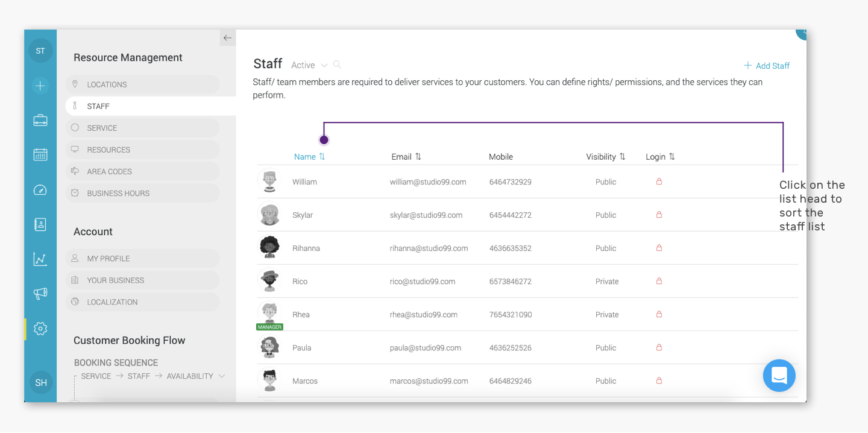Open the Business Hours menu item

(x=142, y=193)
